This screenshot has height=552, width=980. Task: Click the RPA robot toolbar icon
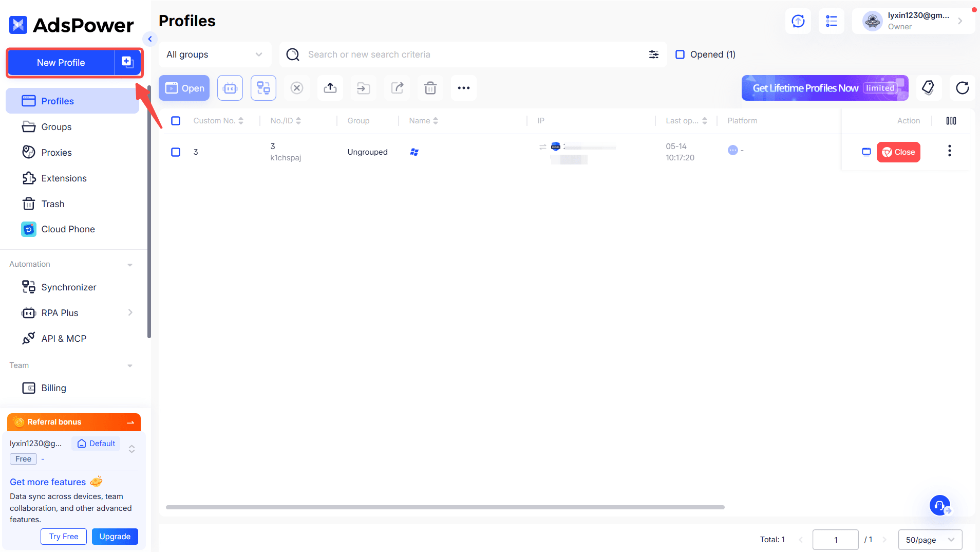[x=230, y=88]
